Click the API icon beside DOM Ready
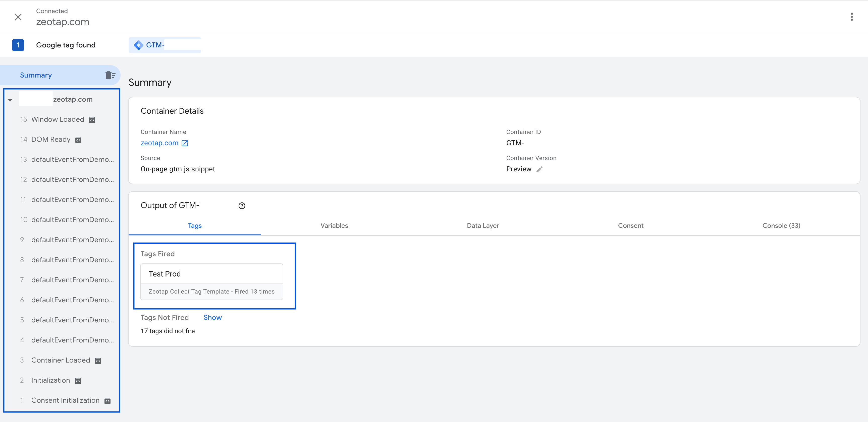The width and height of the screenshot is (868, 422). (78, 140)
